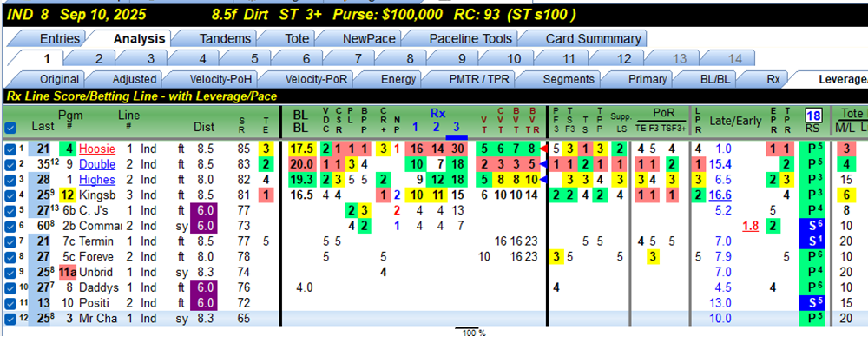This screenshot has width=868, height=337.
Task: Open the Energy sub-tab
Action: point(398,79)
